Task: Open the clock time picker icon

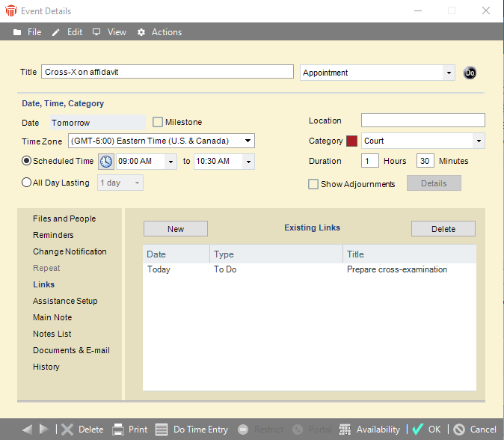Action: [x=107, y=162]
